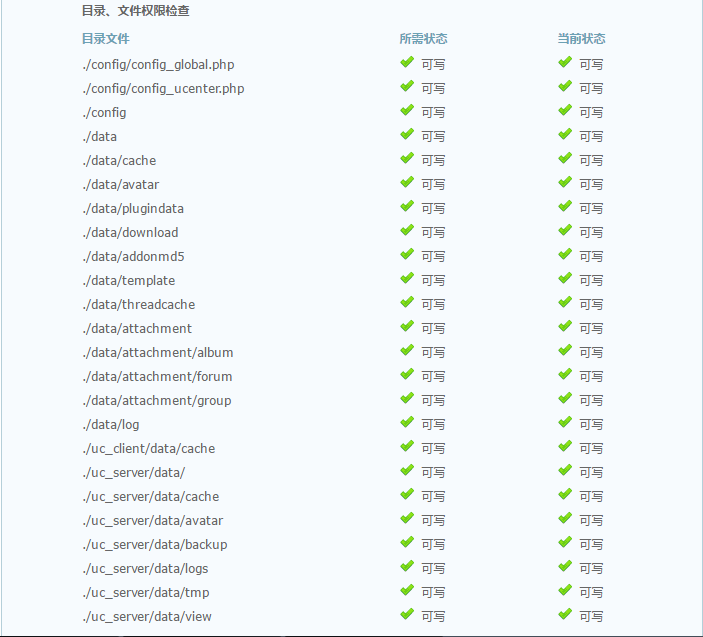This screenshot has height=637, width=703.
Task: Select the ./data/attachment directory entry
Action: (137, 329)
